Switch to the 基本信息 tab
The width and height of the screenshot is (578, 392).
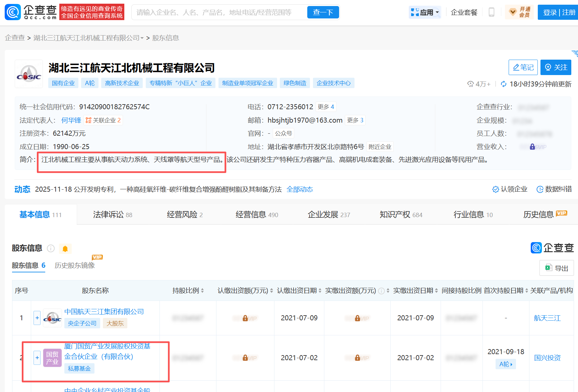coord(41,214)
